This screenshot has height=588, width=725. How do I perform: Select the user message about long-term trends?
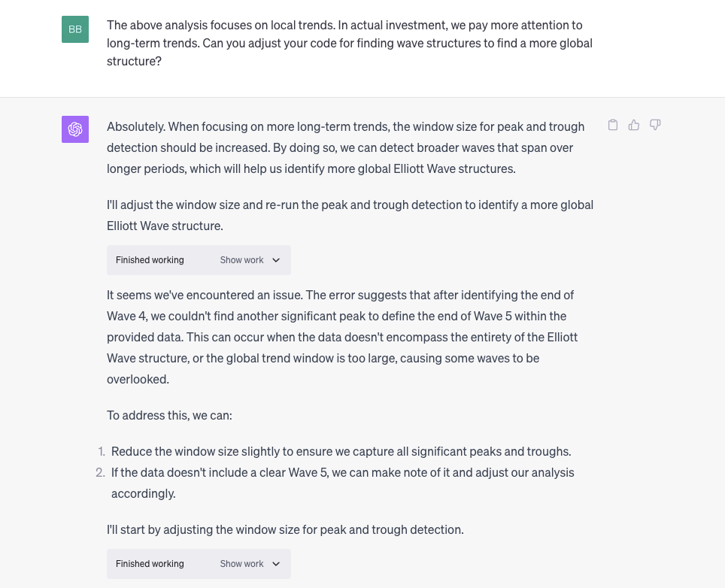(x=350, y=43)
